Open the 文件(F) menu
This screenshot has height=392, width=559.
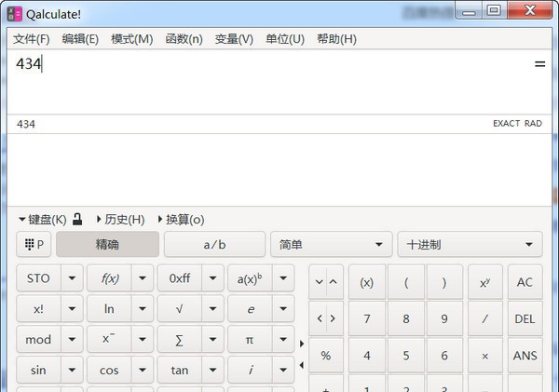tap(32, 39)
